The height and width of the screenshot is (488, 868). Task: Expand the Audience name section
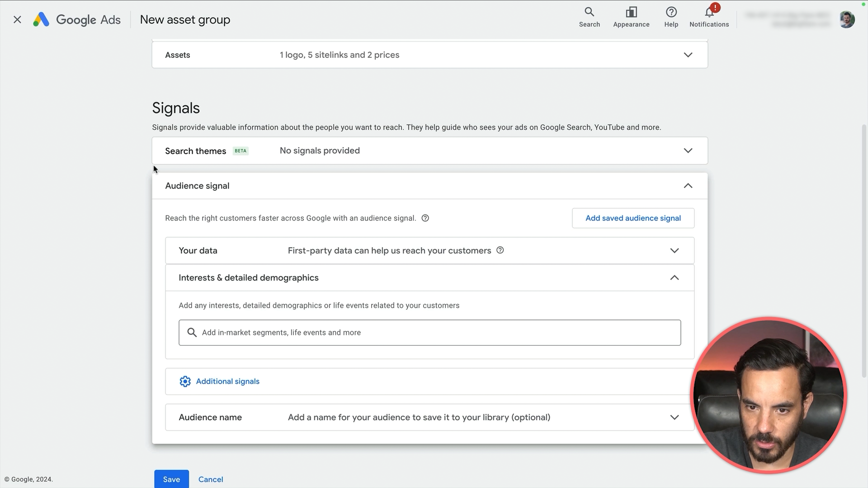675,417
